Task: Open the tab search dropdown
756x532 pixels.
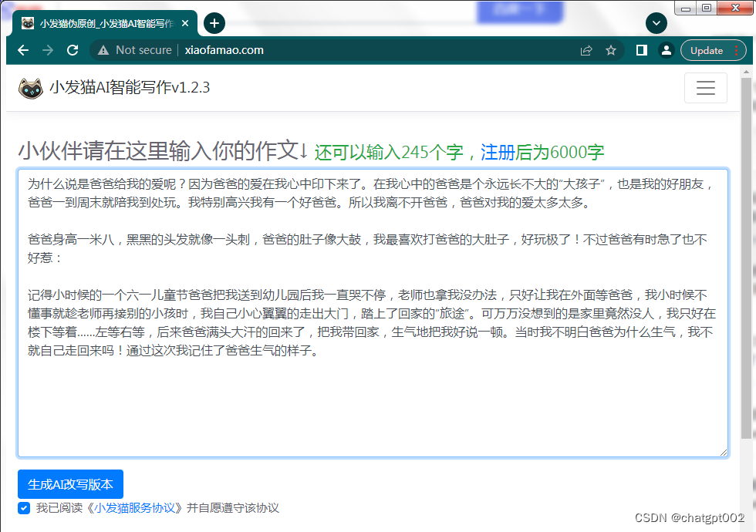Action: [656, 23]
